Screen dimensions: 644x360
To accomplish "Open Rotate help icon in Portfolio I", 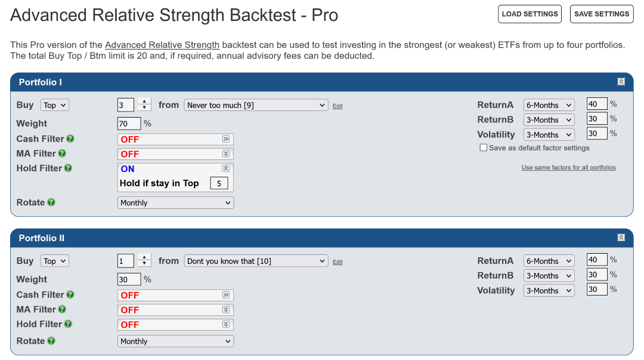I will (51, 202).
